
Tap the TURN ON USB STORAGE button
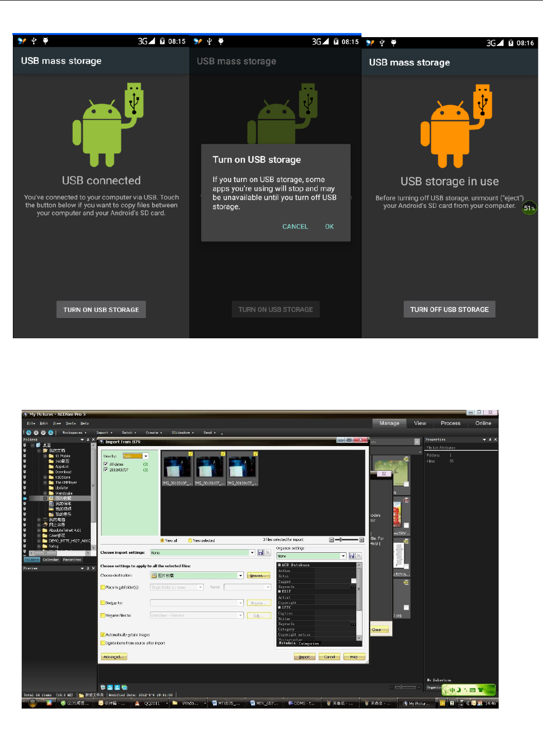point(101,309)
